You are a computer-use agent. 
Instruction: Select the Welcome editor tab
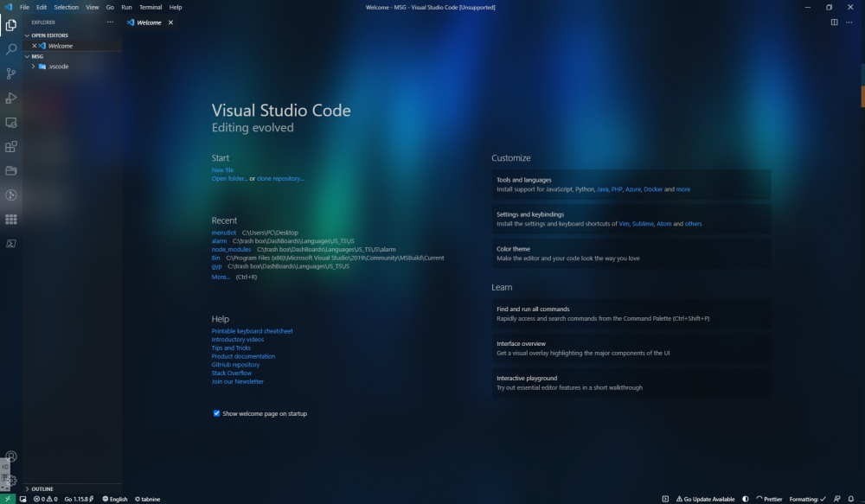(149, 22)
